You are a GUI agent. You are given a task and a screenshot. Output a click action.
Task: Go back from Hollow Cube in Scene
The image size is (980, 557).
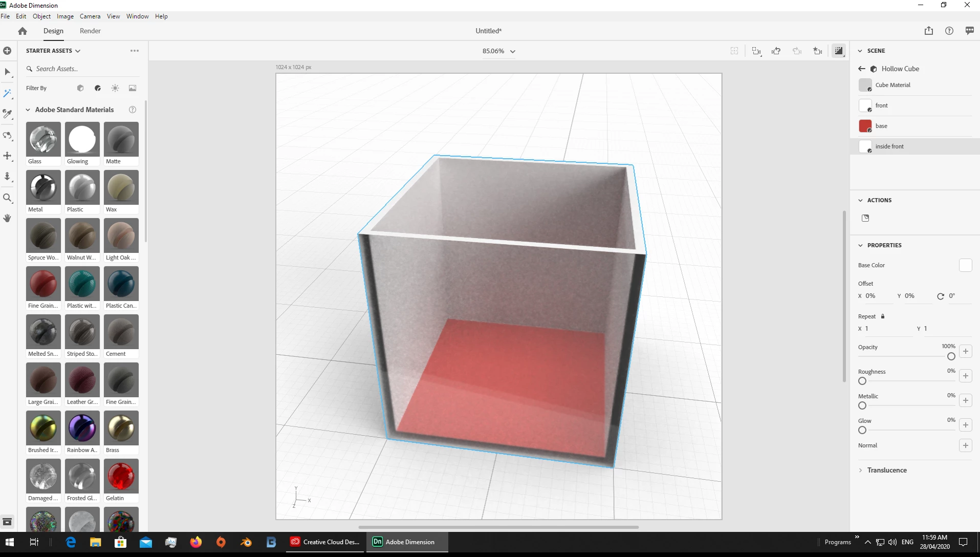[862, 69]
